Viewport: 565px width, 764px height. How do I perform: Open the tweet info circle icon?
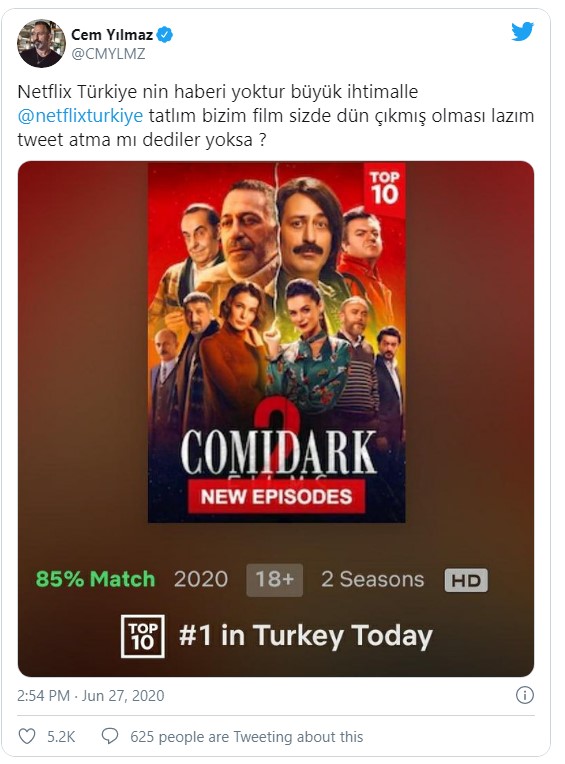pos(525,695)
